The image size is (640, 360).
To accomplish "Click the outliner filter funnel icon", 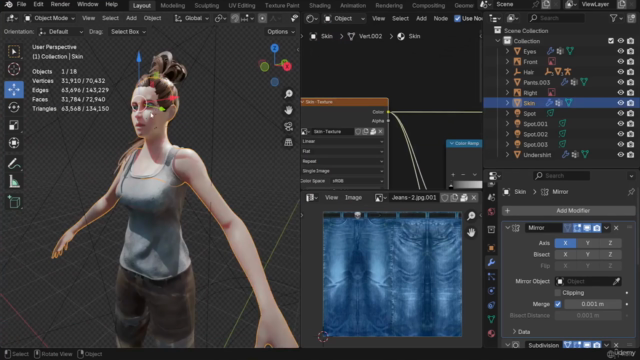I will pyautogui.click(x=613, y=18).
